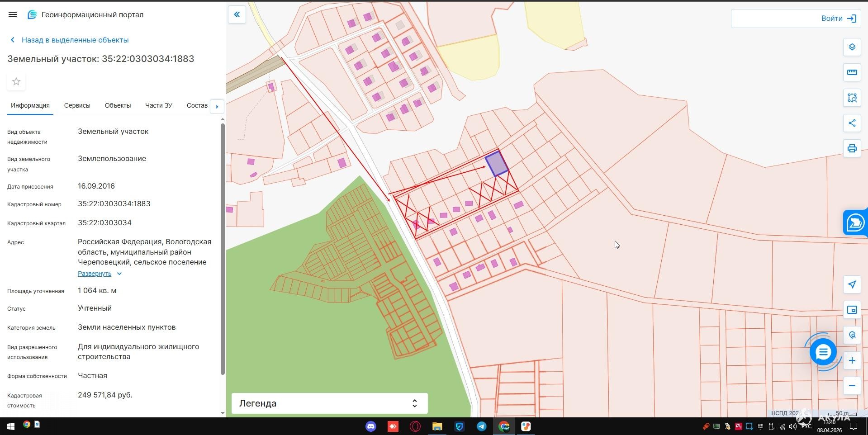Zoom out on the map

point(852,386)
